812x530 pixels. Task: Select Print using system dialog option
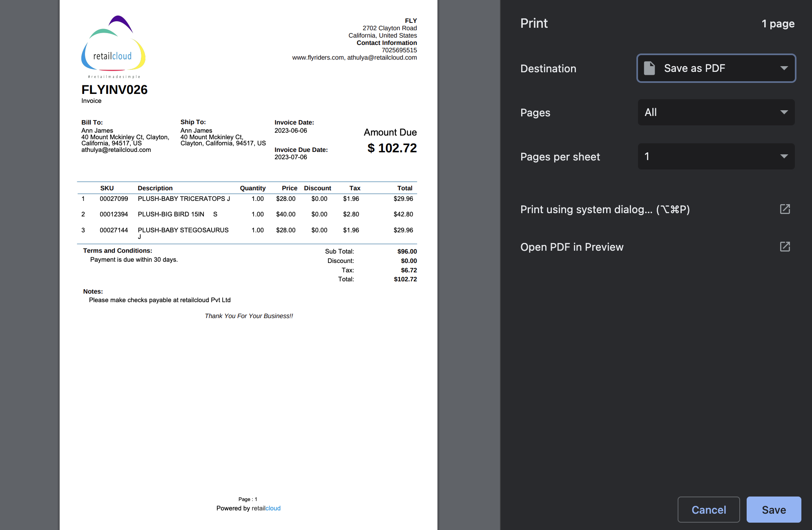605,209
